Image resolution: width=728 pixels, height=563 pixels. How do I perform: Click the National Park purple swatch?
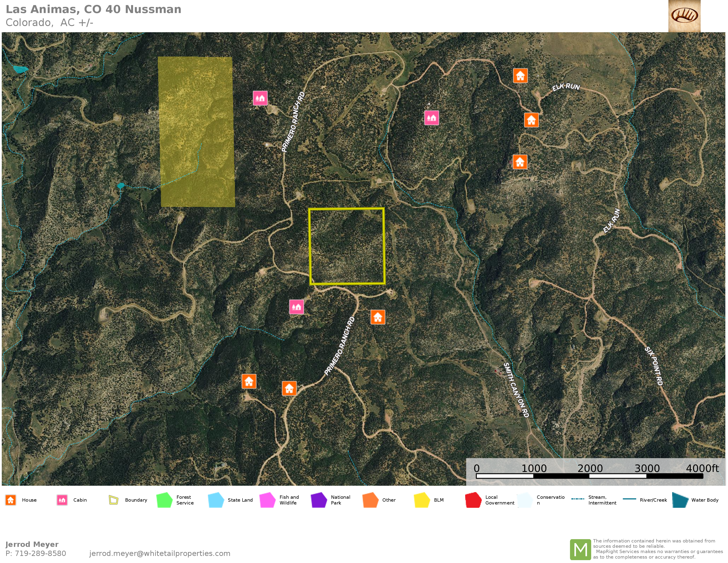(319, 500)
